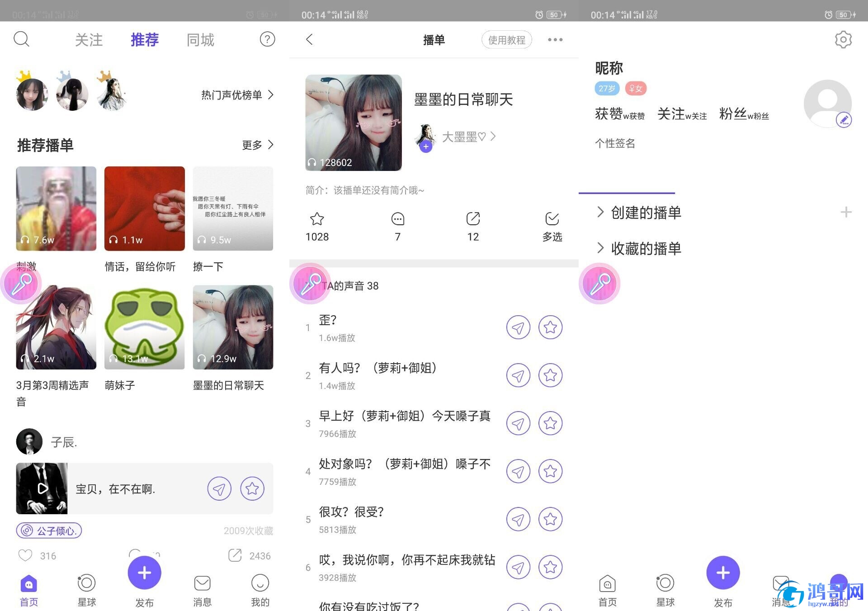Open the comments icon showing 7
868x611 pixels.
(x=397, y=219)
